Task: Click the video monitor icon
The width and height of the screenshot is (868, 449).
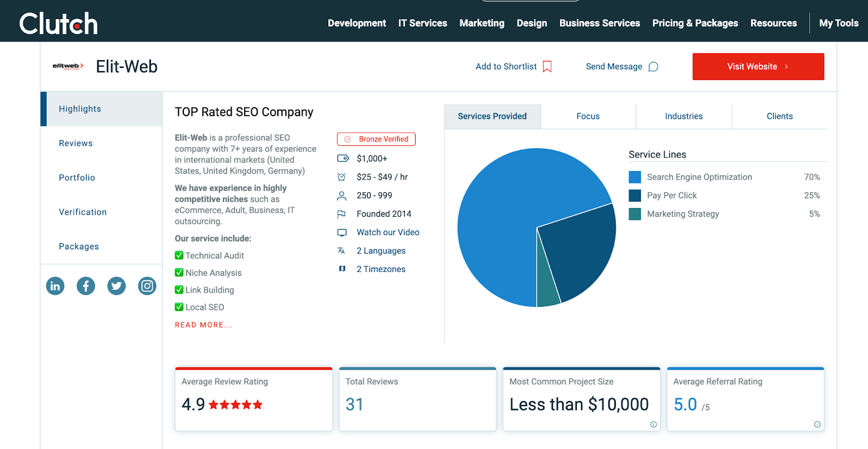Action: pos(342,232)
